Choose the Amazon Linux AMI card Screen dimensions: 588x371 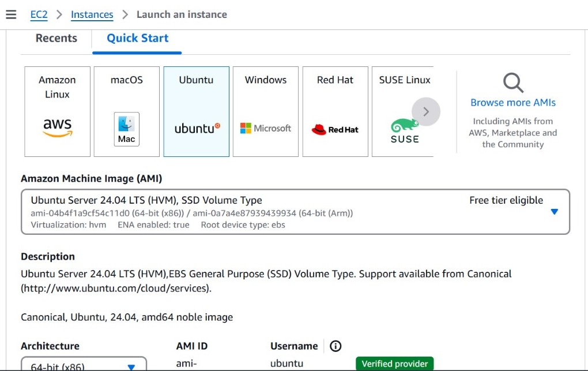coord(58,111)
